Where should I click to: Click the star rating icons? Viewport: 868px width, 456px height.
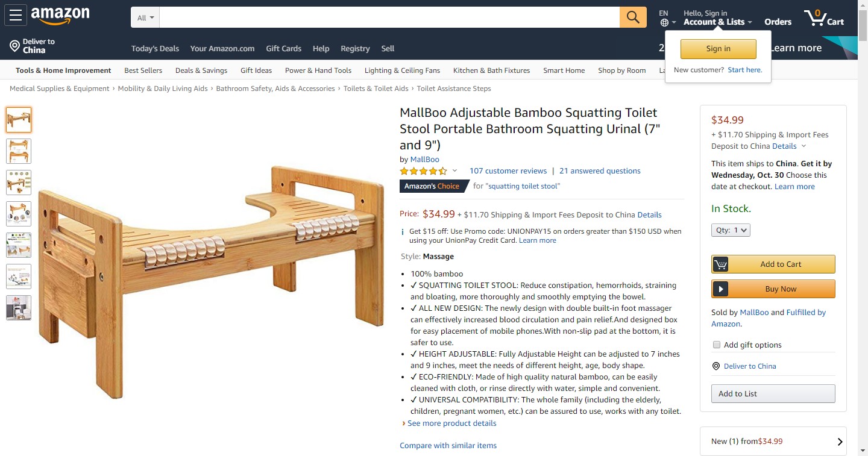pyautogui.click(x=424, y=171)
